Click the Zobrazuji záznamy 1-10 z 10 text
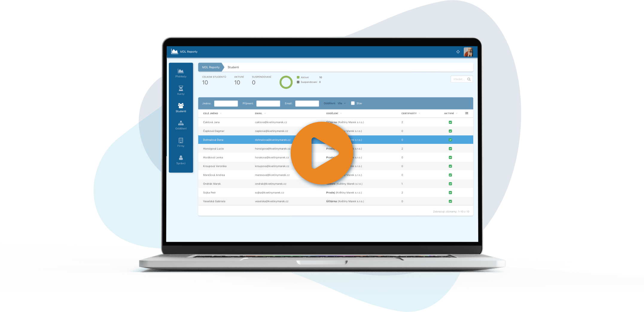 click(x=451, y=211)
